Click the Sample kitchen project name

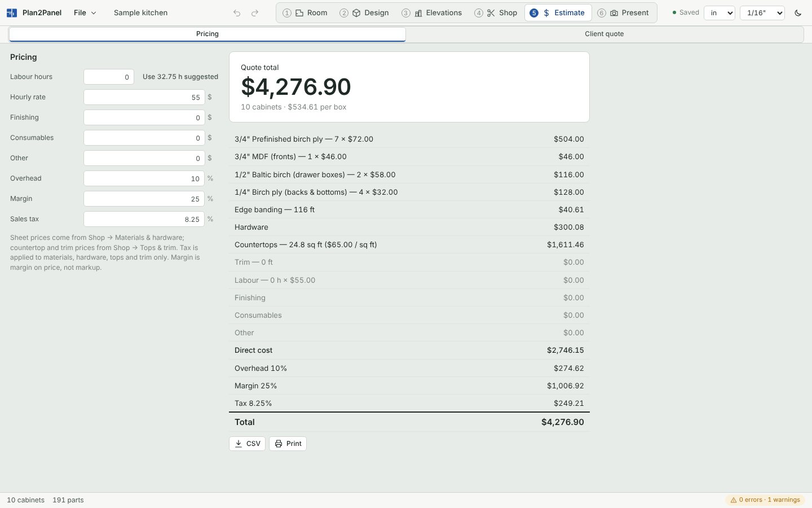click(x=140, y=12)
